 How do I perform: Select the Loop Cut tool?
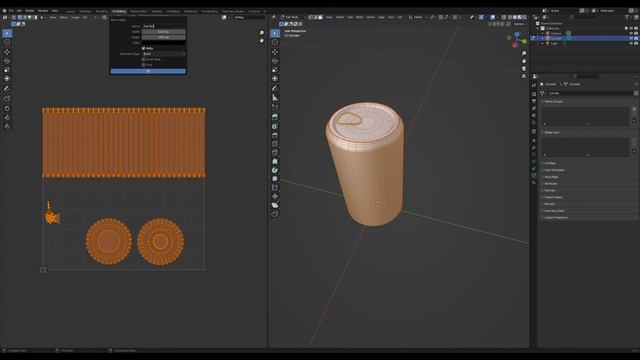[x=275, y=144]
